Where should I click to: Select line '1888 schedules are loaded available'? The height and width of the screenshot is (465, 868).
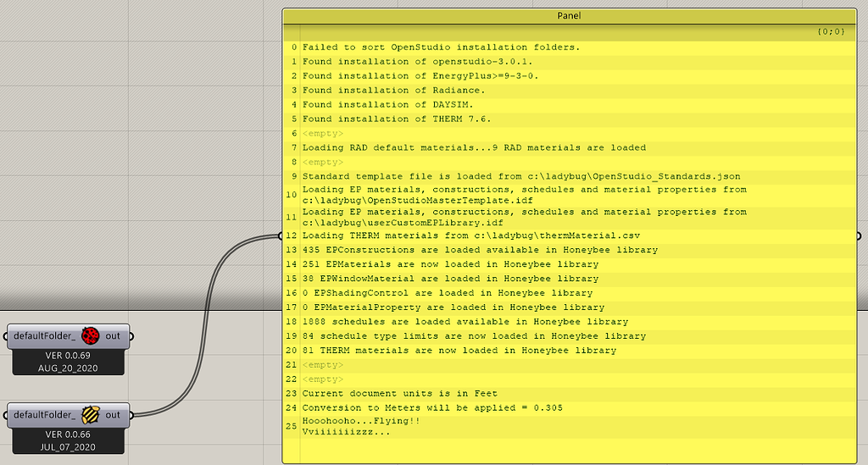[x=570, y=323]
